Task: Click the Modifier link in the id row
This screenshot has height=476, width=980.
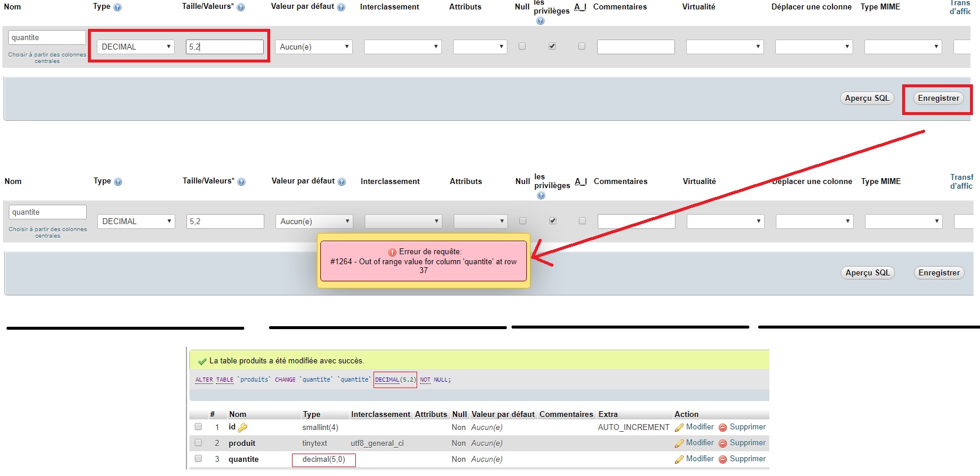Action: 700,427
